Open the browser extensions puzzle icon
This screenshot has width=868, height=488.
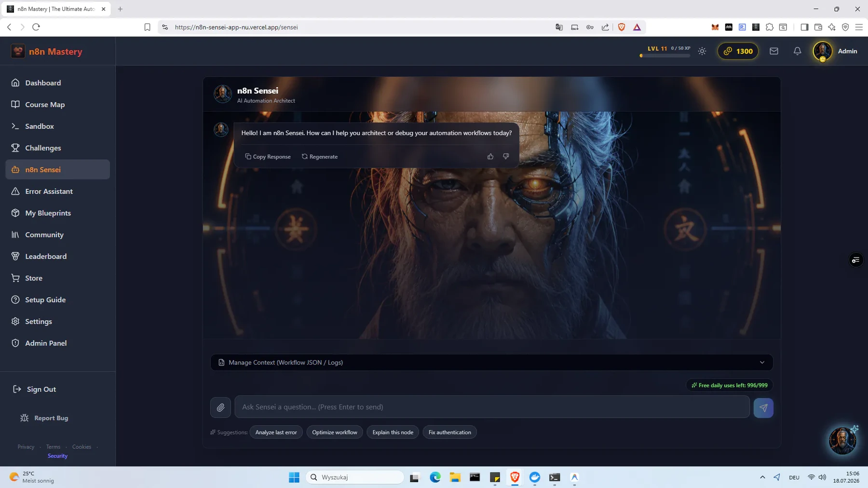pyautogui.click(x=770, y=27)
